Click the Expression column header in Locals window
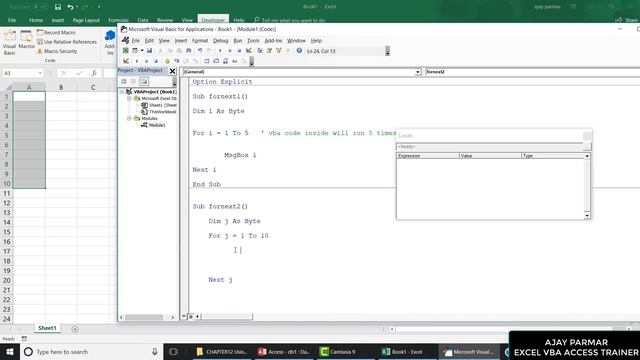The image size is (640, 360). (x=428, y=156)
